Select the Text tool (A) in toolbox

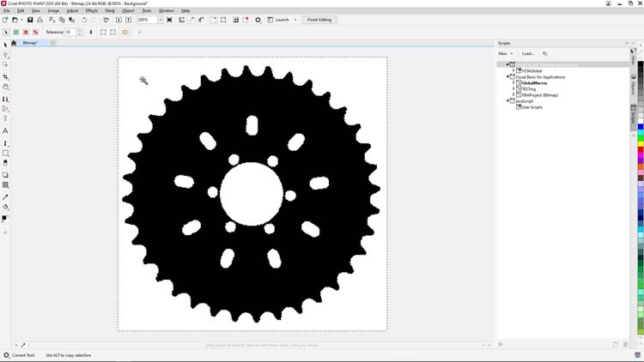click(x=5, y=131)
